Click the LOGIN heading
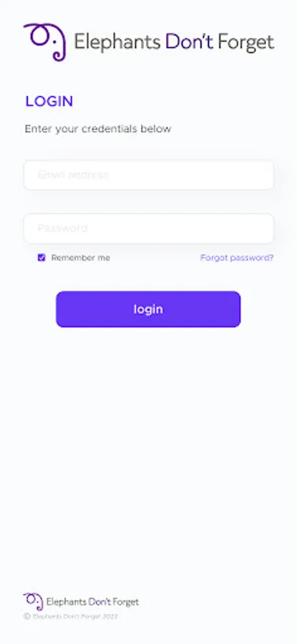The image size is (297, 644). tap(49, 102)
